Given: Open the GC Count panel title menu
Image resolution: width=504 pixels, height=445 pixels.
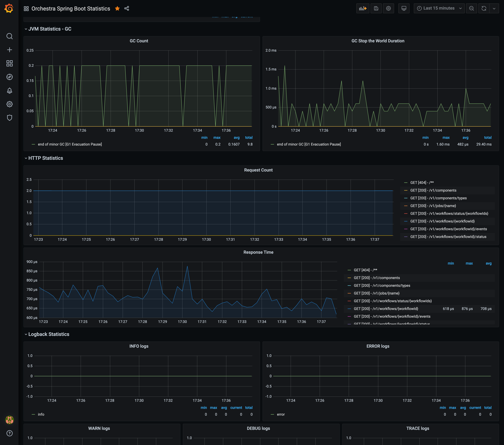Looking at the screenshot, I should [x=139, y=41].
